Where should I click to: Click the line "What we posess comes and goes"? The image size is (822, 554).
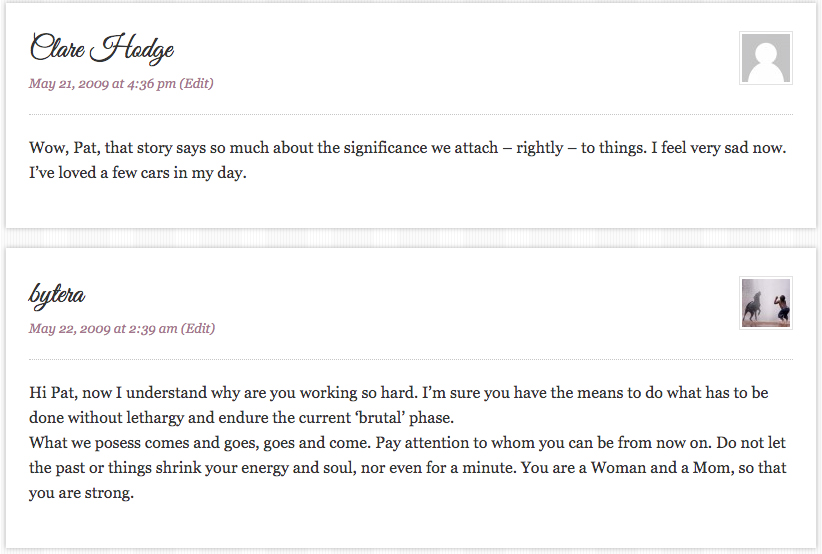tap(407, 443)
